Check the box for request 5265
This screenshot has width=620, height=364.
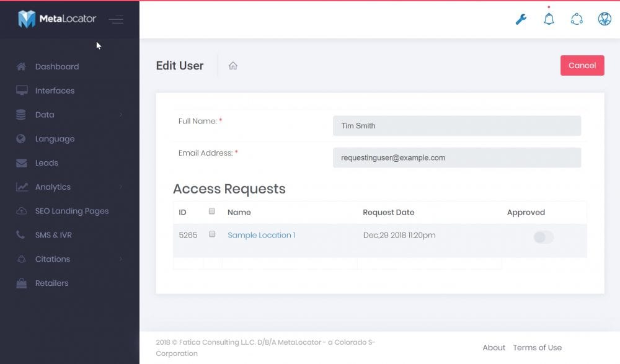pyautogui.click(x=212, y=234)
